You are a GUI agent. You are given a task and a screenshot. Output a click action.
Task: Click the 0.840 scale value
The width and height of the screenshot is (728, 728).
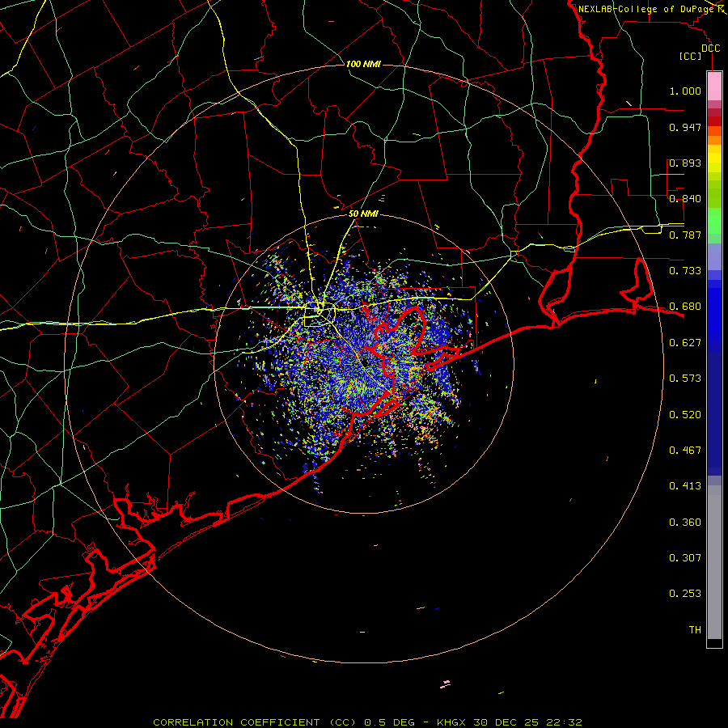685,199
